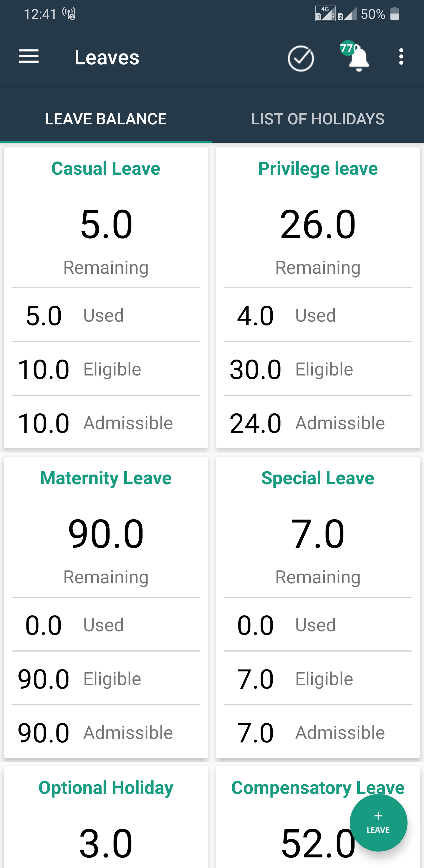
Task: Switch to LIST OF HOLIDAYS tab
Action: click(318, 118)
